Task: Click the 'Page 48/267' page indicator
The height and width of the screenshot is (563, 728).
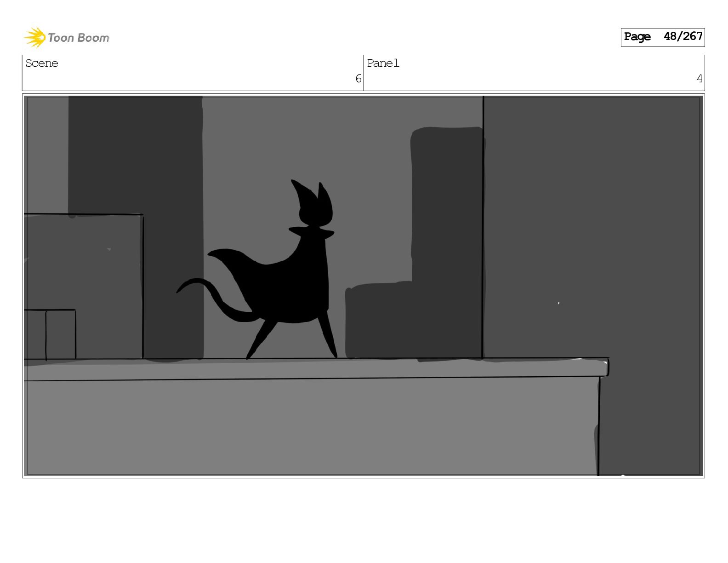Action: point(662,37)
